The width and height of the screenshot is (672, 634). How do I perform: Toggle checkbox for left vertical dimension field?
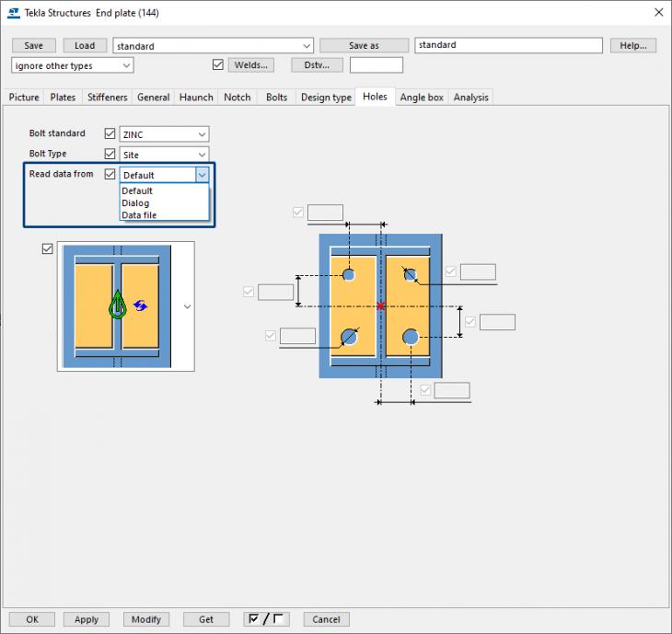[x=249, y=292]
